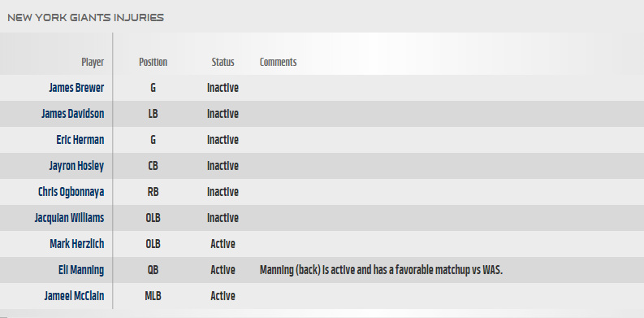Click the Player column header
This screenshot has height=318, width=644.
(93, 62)
